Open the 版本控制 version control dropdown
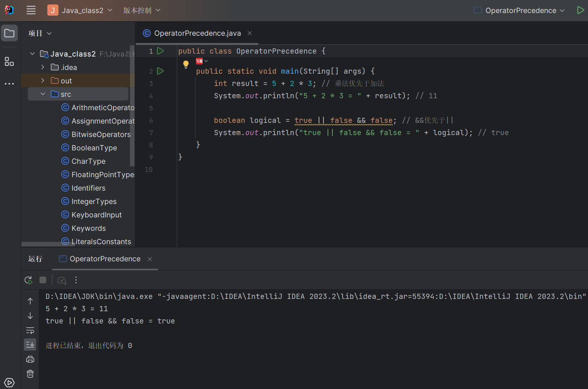 tap(142, 10)
